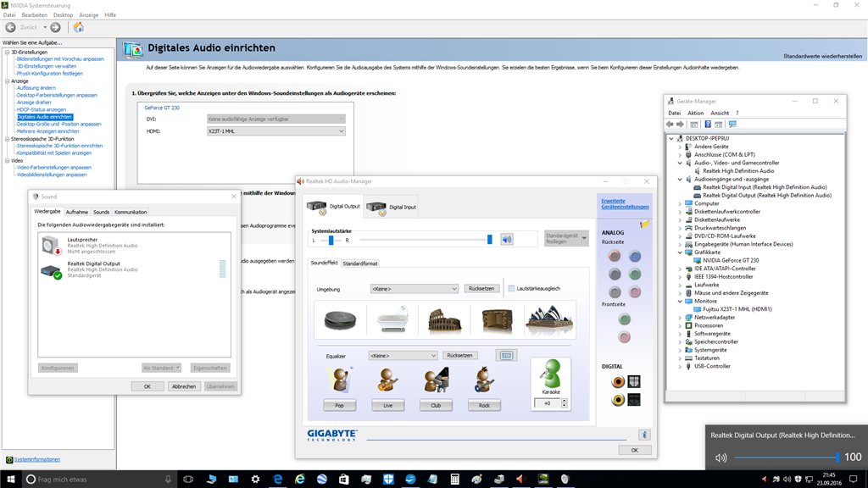Screen dimensions: 868x488
Task: Open Task View on the taskbar
Action: pyautogui.click(x=188, y=480)
